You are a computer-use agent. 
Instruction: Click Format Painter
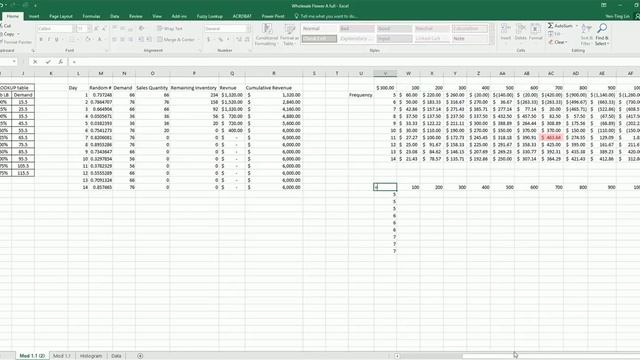[x=16, y=42]
